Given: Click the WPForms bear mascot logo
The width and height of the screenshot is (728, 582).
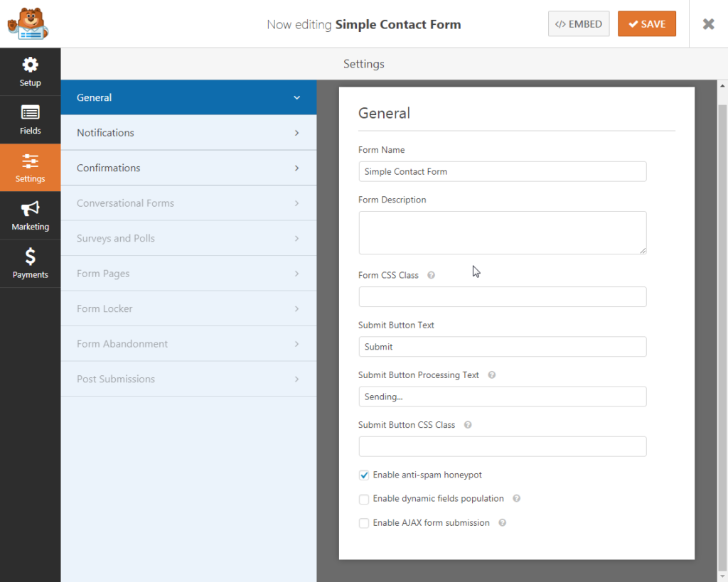Looking at the screenshot, I should click(26, 24).
